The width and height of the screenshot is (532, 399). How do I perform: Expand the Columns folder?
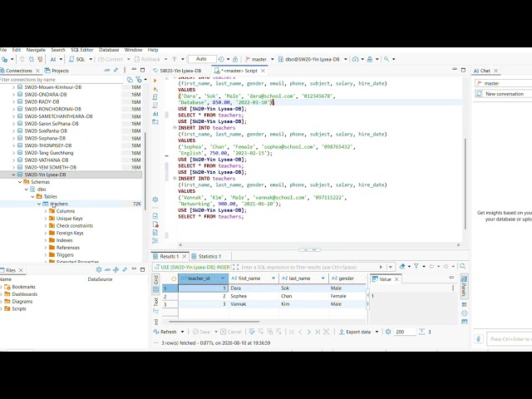[x=46, y=211]
